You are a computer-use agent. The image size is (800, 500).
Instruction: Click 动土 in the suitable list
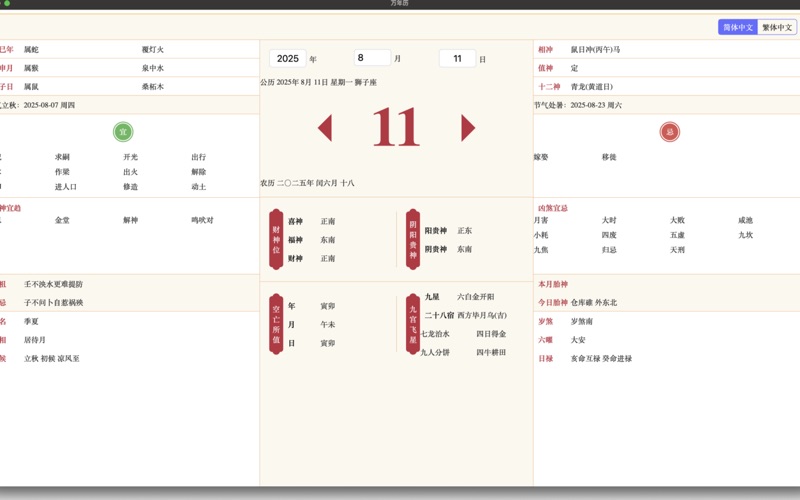(x=198, y=187)
